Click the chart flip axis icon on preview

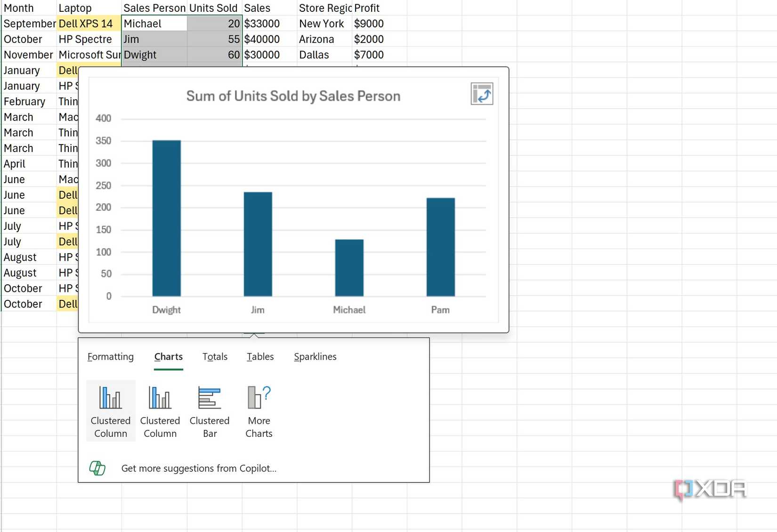point(482,94)
